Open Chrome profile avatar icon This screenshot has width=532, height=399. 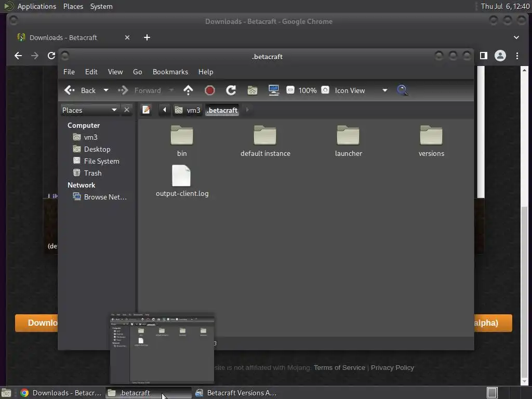click(500, 56)
